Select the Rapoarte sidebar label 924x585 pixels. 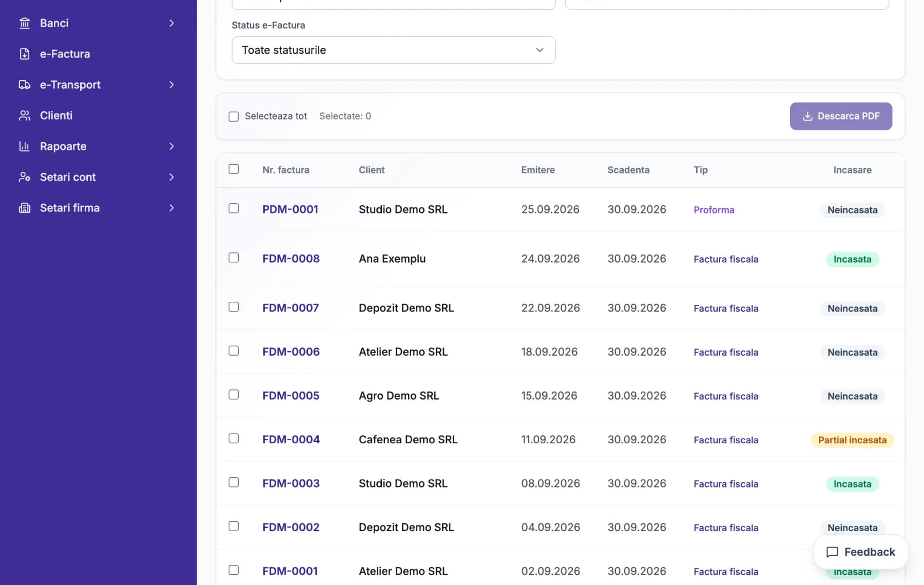63,146
